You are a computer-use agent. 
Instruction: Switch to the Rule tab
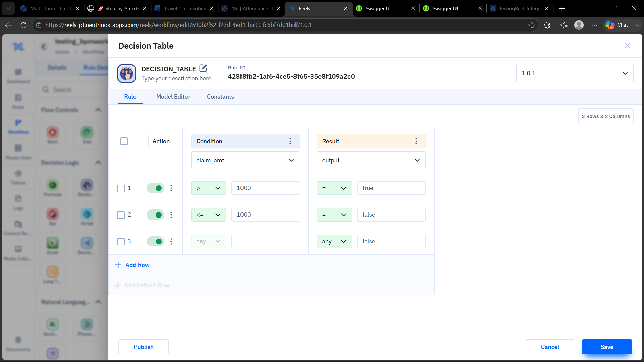pos(130,97)
